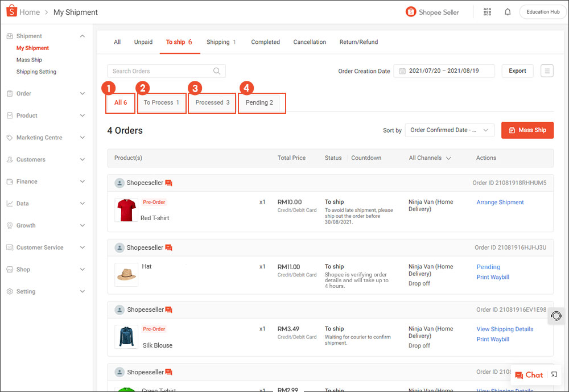
Task: Arrange Shipment for the Red T-shirt order
Action: click(500, 202)
